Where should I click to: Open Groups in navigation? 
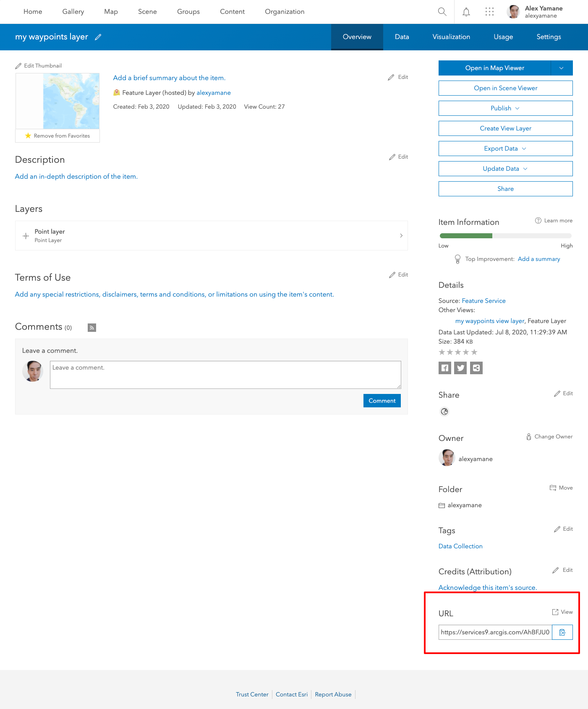188,12
